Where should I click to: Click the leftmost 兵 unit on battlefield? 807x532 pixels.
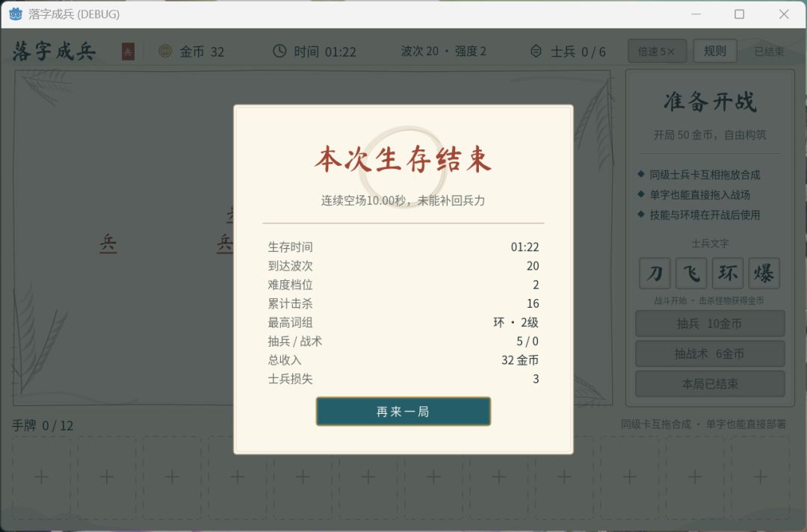[x=108, y=243]
